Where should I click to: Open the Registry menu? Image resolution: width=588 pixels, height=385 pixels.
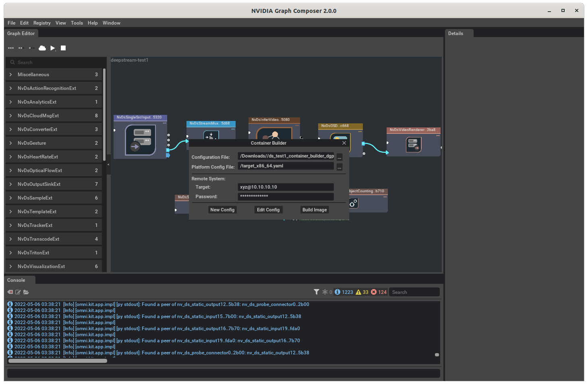[42, 23]
